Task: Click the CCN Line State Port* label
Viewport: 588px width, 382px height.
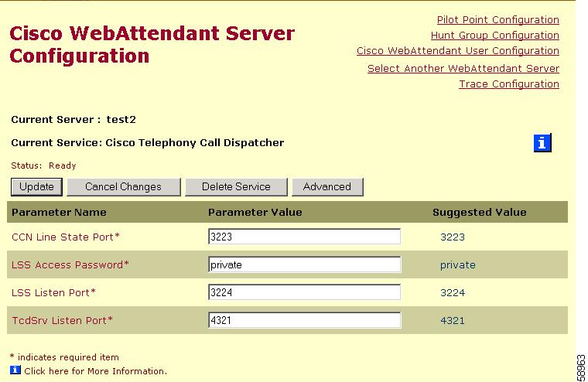Action: (66, 237)
